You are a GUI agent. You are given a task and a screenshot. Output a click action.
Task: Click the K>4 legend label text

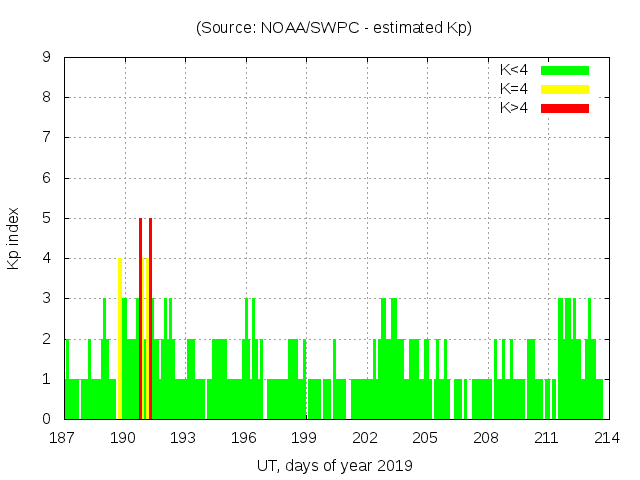point(513,108)
